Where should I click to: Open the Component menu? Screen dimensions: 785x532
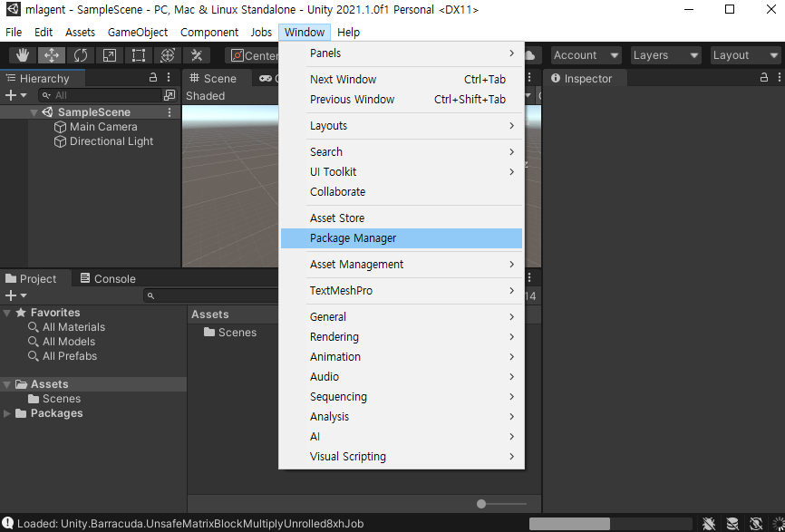pos(209,32)
